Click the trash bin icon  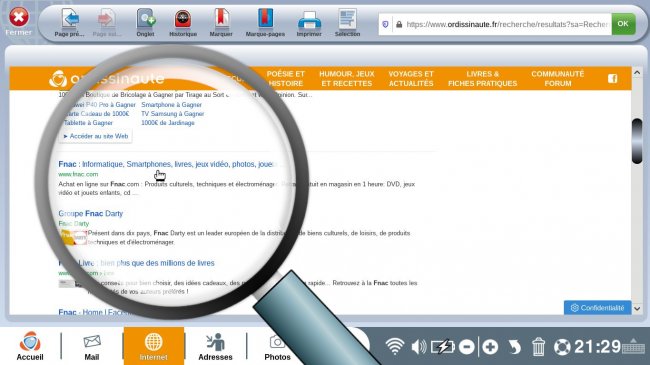coord(538,347)
